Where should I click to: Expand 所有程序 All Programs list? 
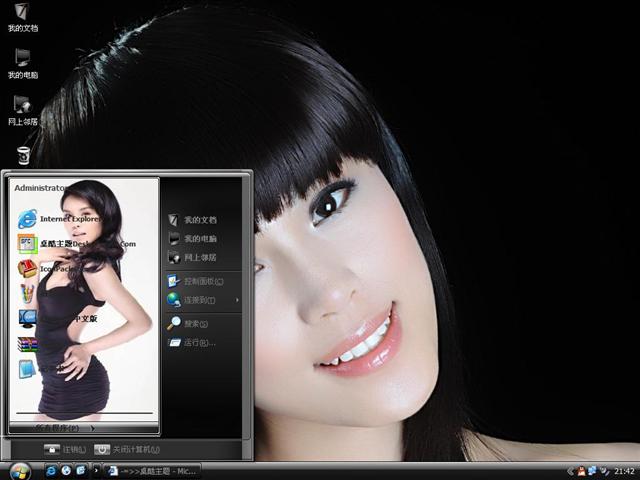(65, 428)
